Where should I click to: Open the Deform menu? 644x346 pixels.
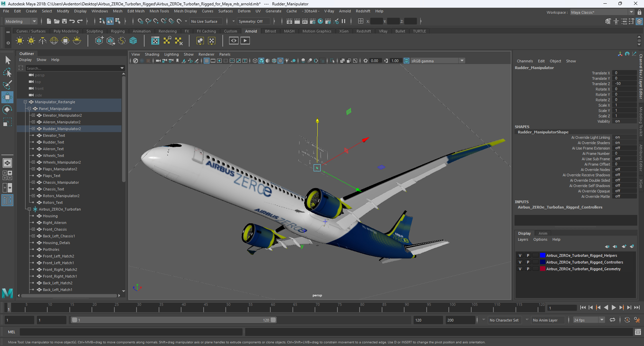pyautogui.click(x=244, y=11)
